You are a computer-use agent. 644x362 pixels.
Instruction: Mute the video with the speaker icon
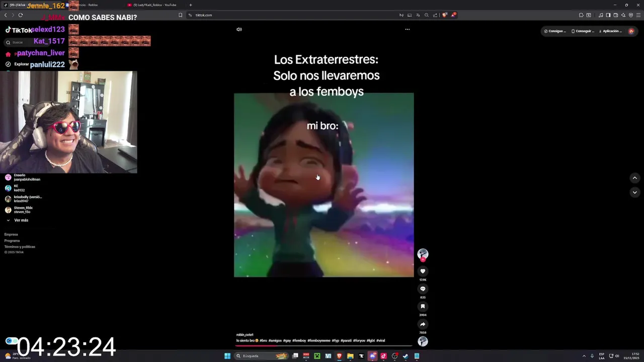(x=239, y=29)
